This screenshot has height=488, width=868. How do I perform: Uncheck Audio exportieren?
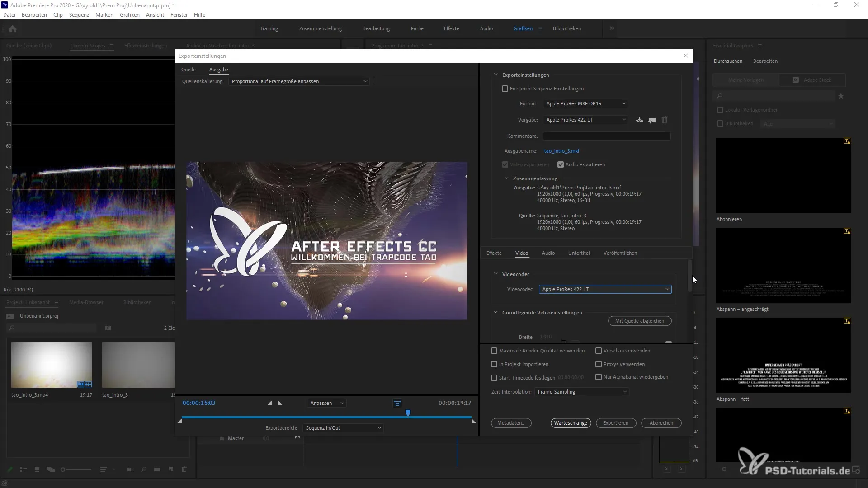point(561,164)
